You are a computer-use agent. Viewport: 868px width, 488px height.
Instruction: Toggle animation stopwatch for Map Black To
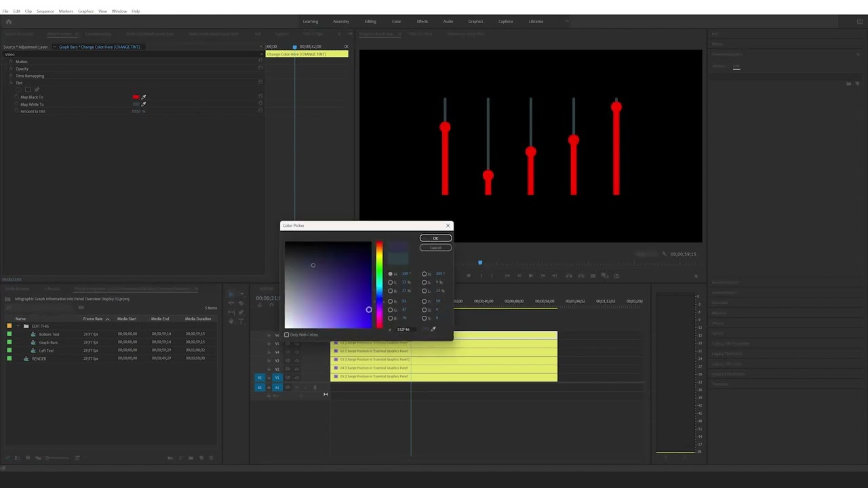16,97
